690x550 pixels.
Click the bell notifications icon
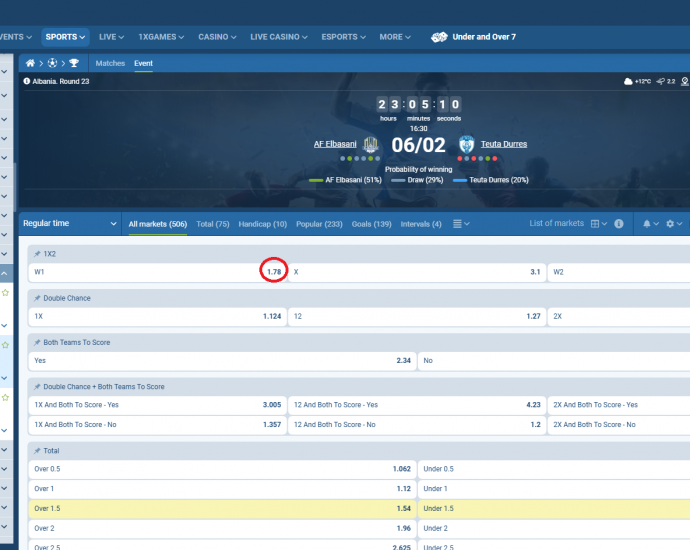click(647, 224)
